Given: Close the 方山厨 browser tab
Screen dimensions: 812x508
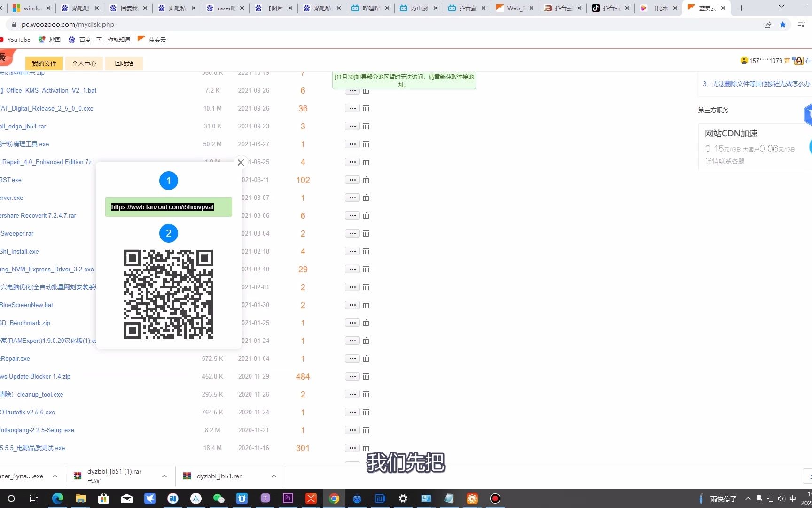Looking at the screenshot, I should (x=436, y=8).
